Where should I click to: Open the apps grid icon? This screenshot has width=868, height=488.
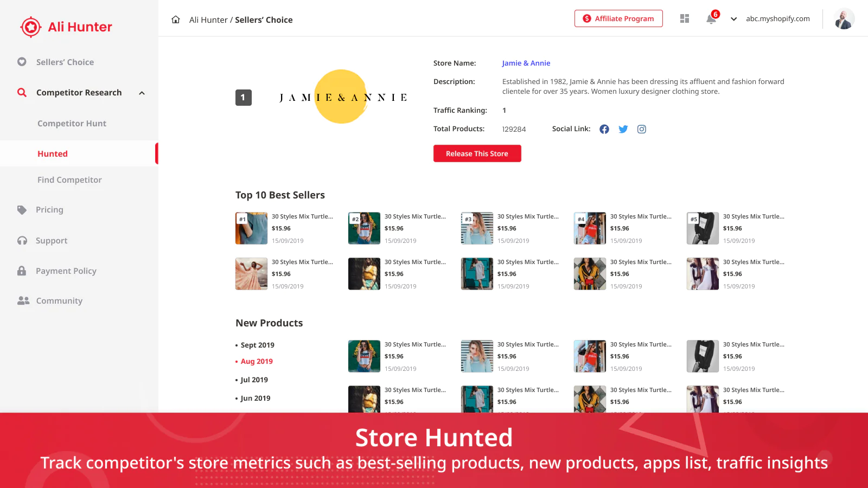[685, 18]
